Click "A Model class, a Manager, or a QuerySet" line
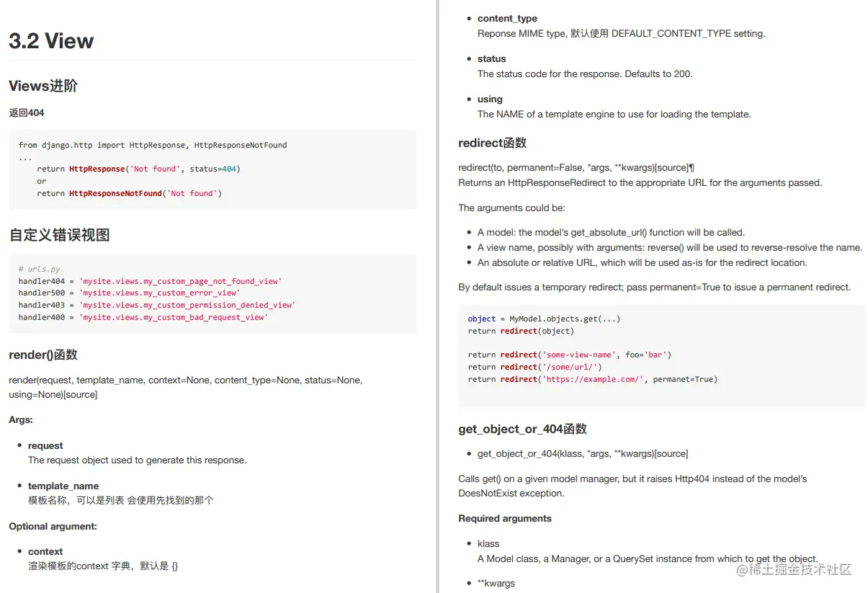This screenshot has width=868, height=593. 648,558
